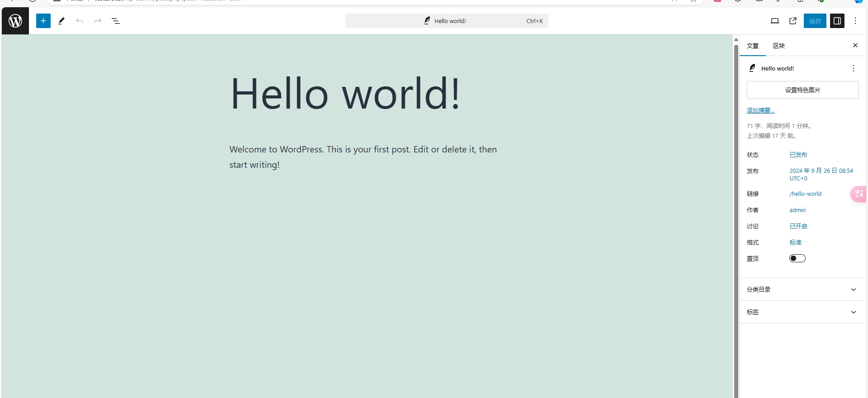Click the 添加摘要 link

pyautogui.click(x=761, y=111)
